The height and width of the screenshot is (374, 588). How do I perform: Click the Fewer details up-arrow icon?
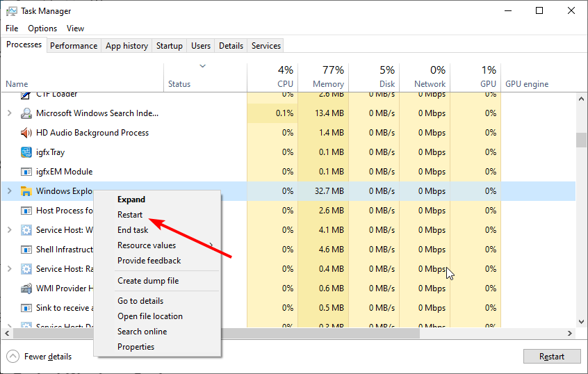pyautogui.click(x=13, y=357)
